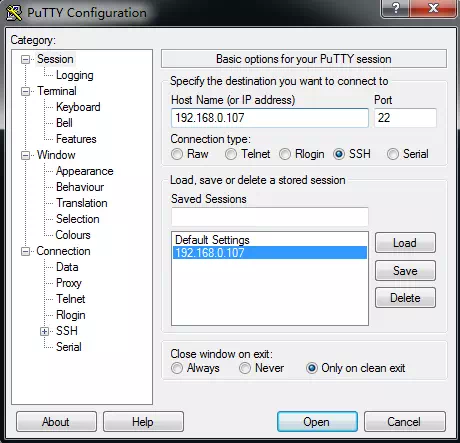Open the Terminal category
The image size is (460, 443).
pos(57,91)
